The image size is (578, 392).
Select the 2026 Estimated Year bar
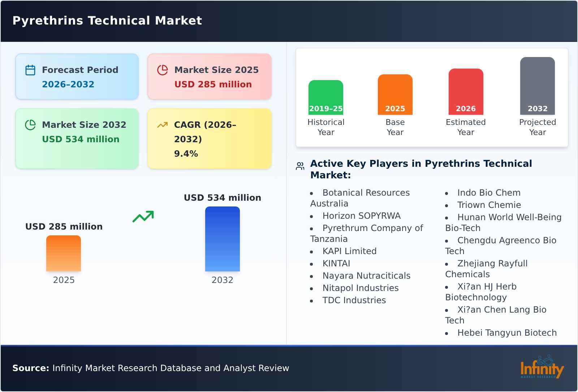click(466, 91)
